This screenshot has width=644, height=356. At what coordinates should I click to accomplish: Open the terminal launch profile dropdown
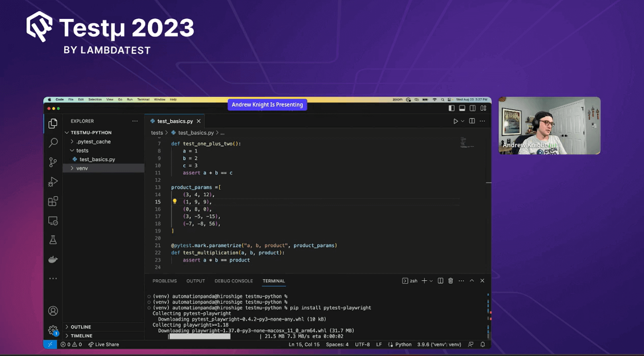(431, 281)
